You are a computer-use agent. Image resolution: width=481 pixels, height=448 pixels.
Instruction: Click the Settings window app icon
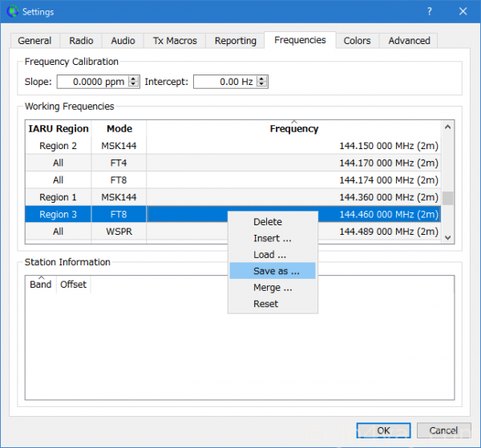click(11, 12)
